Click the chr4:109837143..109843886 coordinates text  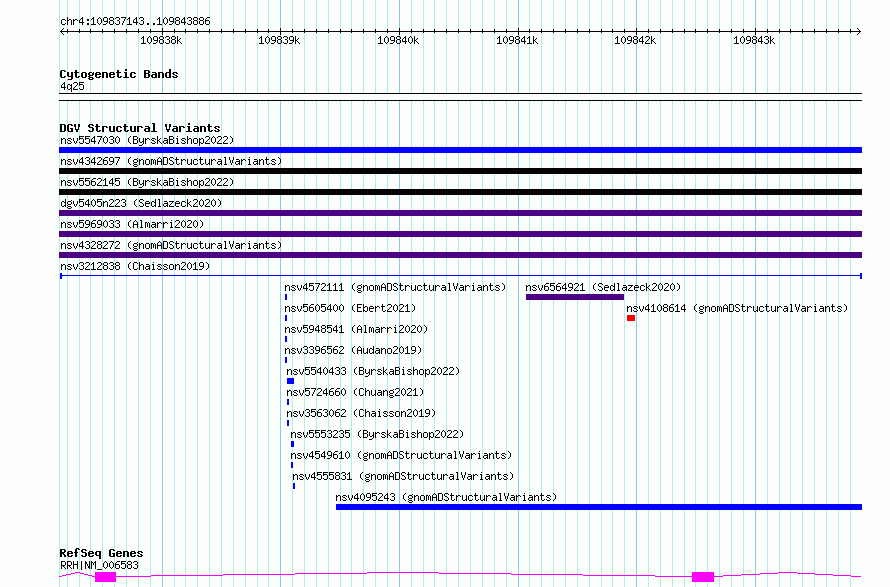point(135,21)
